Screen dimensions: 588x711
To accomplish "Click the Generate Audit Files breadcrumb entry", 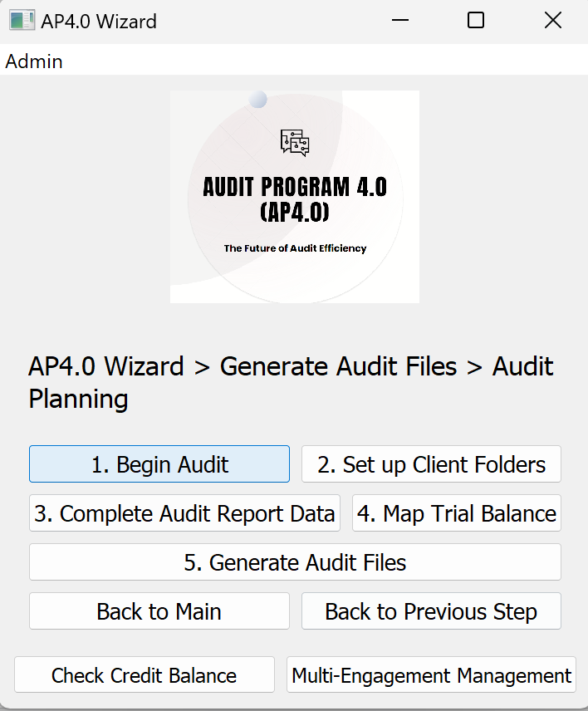I will [339, 366].
